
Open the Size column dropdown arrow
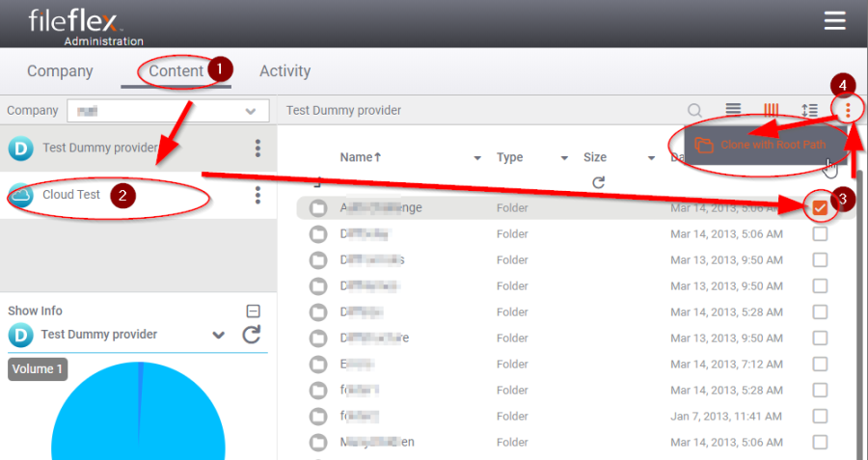coord(651,158)
